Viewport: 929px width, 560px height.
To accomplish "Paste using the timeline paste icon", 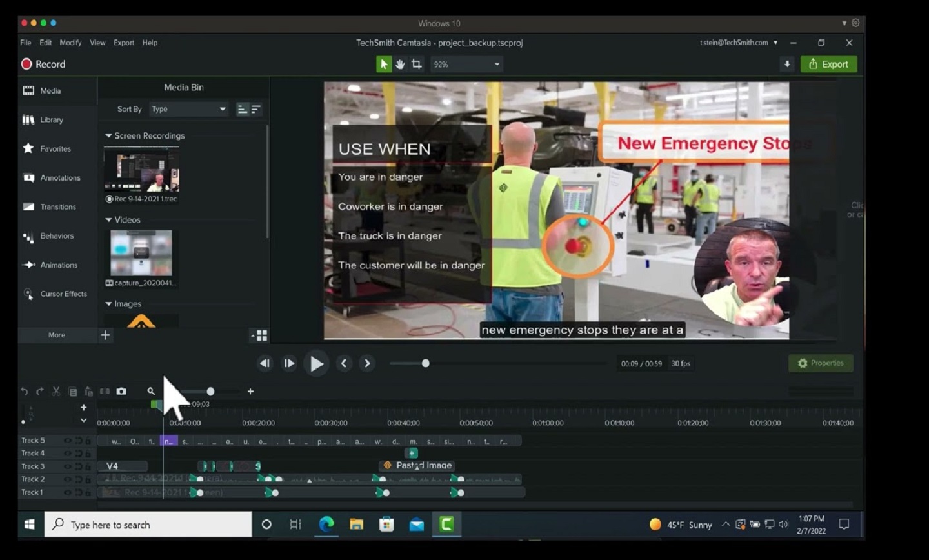I will 88,392.
